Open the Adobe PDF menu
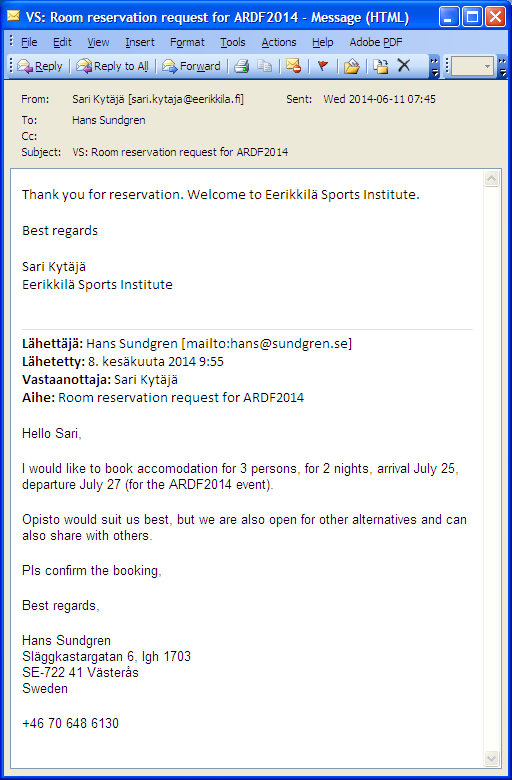 [x=376, y=42]
